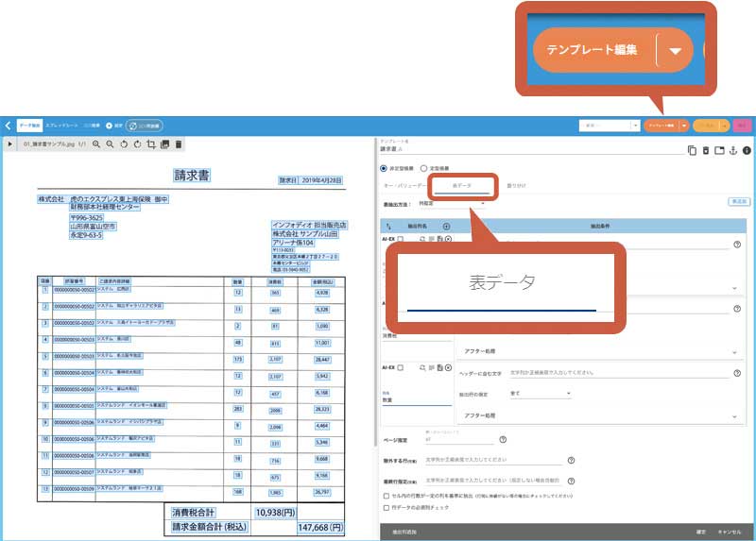Open help icon next to ページ指定

click(x=503, y=439)
